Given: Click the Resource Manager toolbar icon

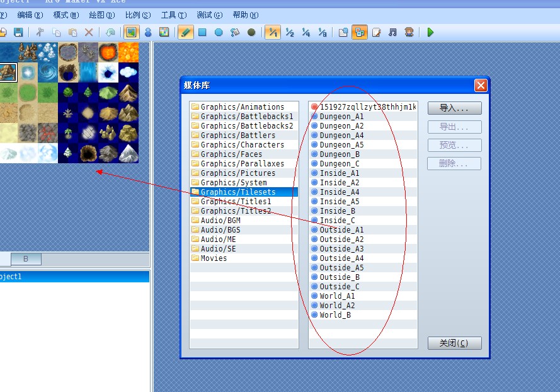Looking at the screenshot, I should pyautogui.click(x=360, y=33).
